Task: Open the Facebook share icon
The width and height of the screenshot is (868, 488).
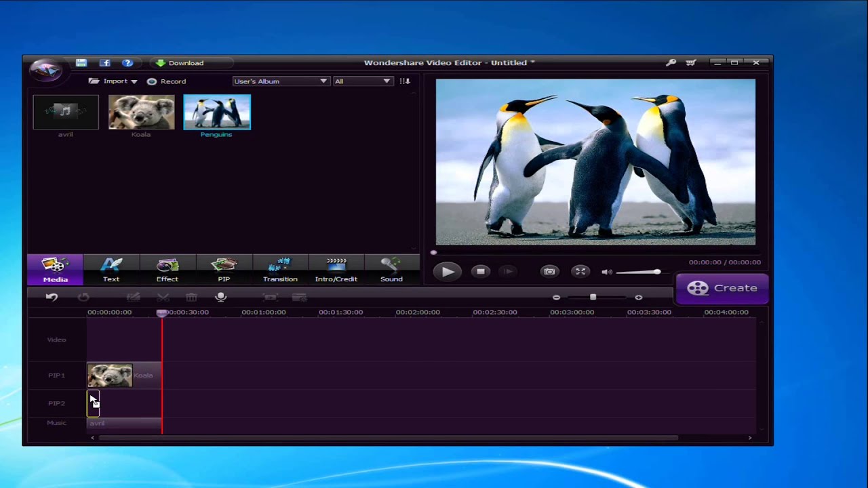Action: pos(105,62)
